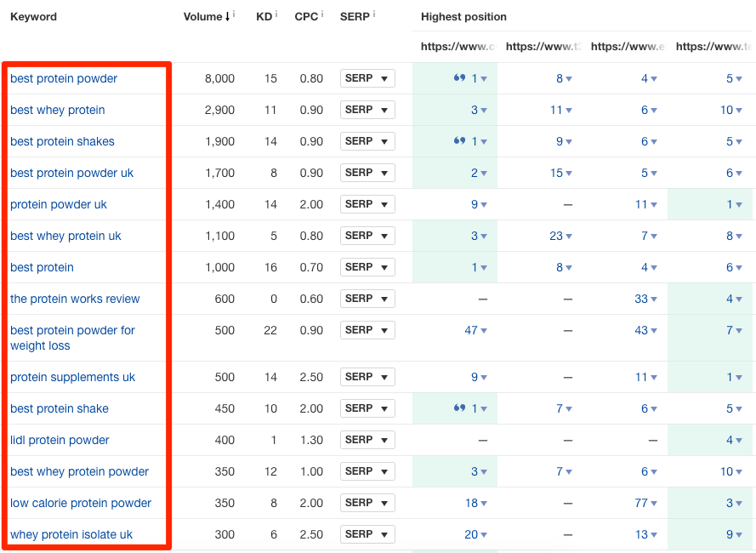The height and width of the screenshot is (553, 756).
Task: Click the Volume column info icon
Action: pyautogui.click(x=235, y=12)
